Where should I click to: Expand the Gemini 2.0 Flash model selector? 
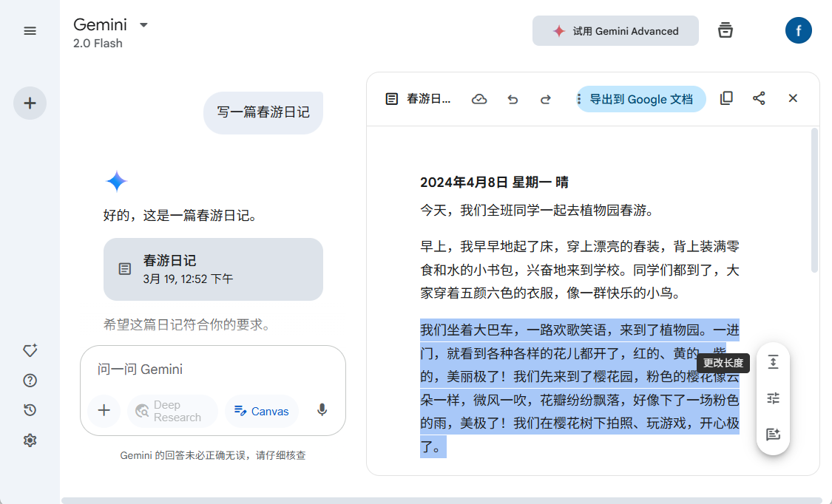coord(143,24)
